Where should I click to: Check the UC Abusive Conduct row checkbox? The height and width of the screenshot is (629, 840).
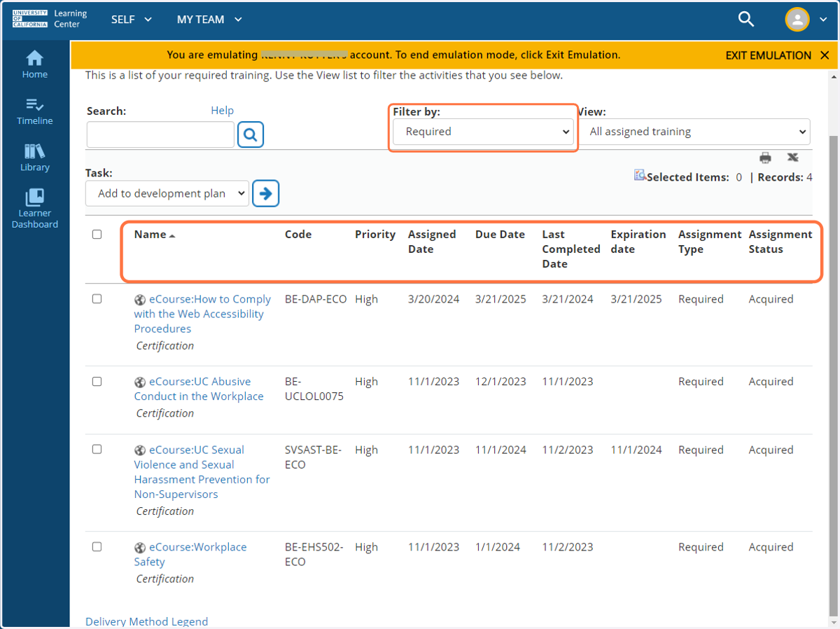point(97,382)
